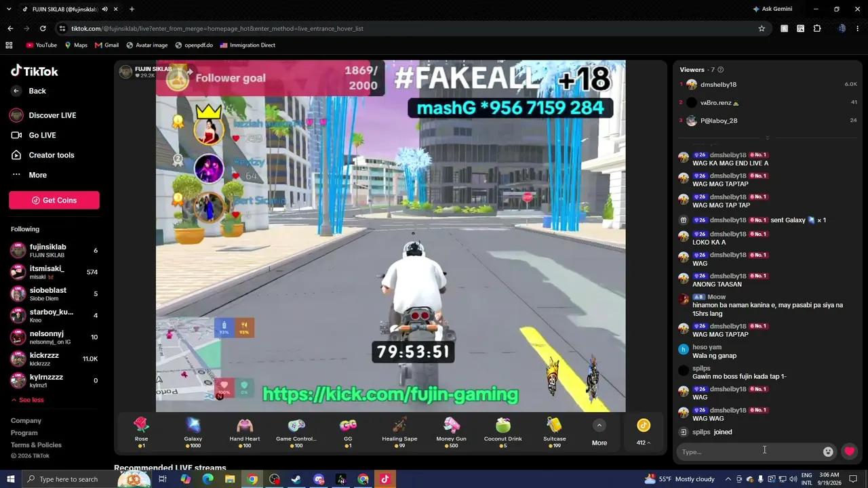
Task: Open nelsonnyj live stream
Action: point(54,338)
